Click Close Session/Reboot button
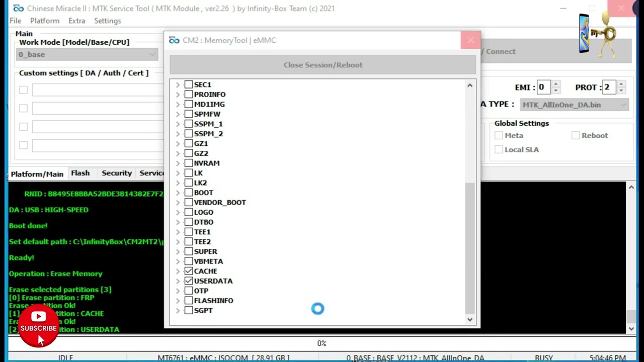 [323, 65]
